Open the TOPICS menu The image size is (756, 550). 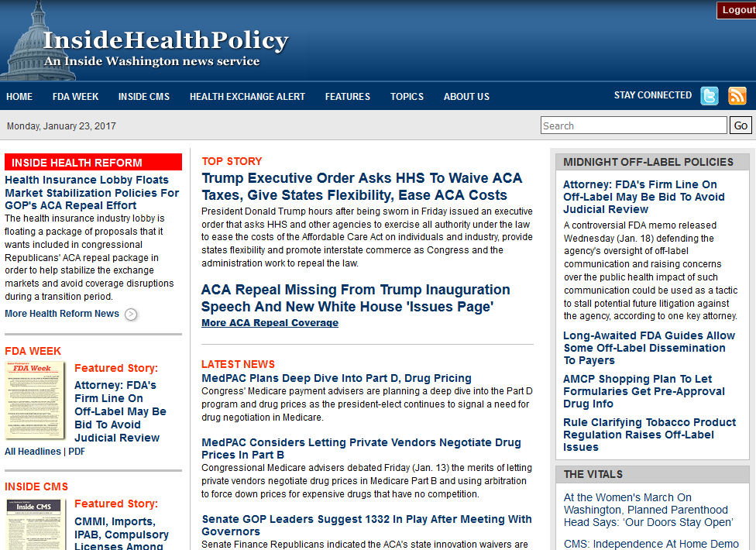(x=407, y=96)
